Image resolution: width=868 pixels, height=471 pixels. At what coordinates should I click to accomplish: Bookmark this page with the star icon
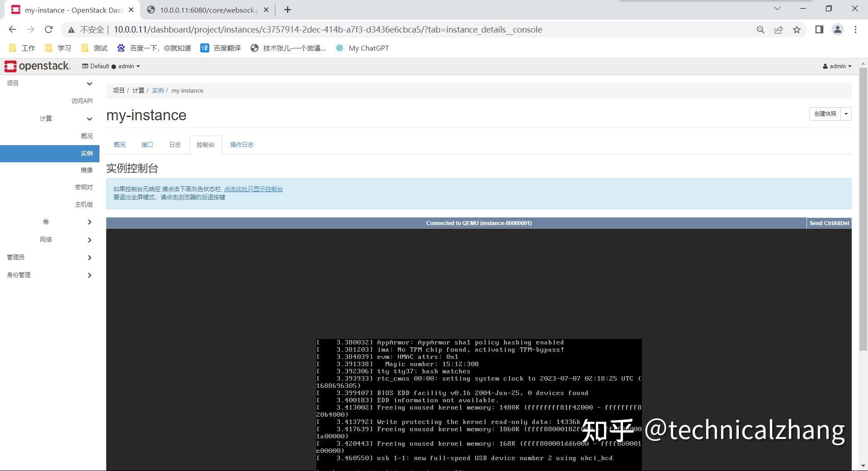click(797, 29)
